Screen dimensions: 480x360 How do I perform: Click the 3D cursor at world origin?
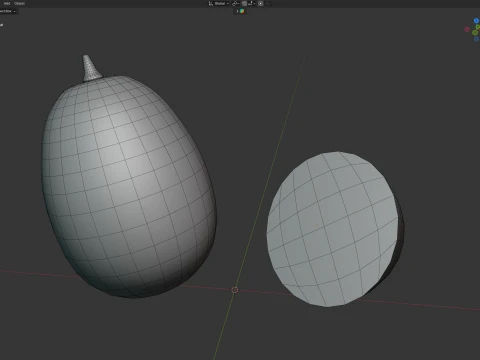coord(235,290)
